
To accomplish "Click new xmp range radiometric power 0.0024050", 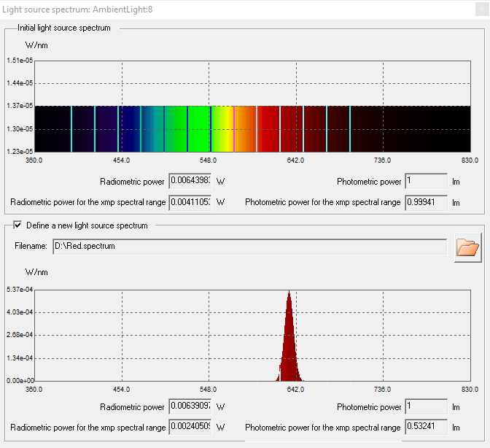I will [190, 427].
